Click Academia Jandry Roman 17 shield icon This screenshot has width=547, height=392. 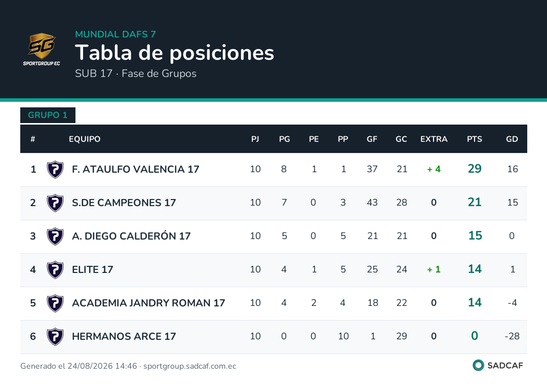(55, 303)
